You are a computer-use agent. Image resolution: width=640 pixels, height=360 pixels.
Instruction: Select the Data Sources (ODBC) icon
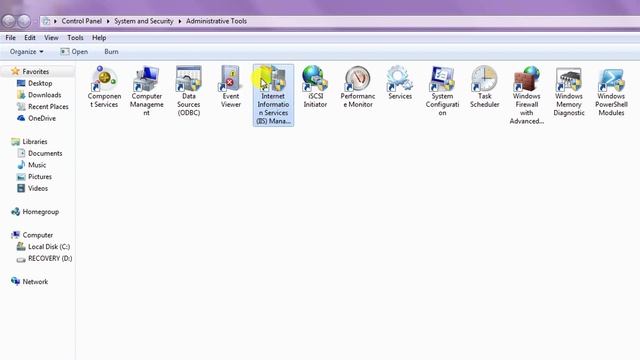[189, 79]
